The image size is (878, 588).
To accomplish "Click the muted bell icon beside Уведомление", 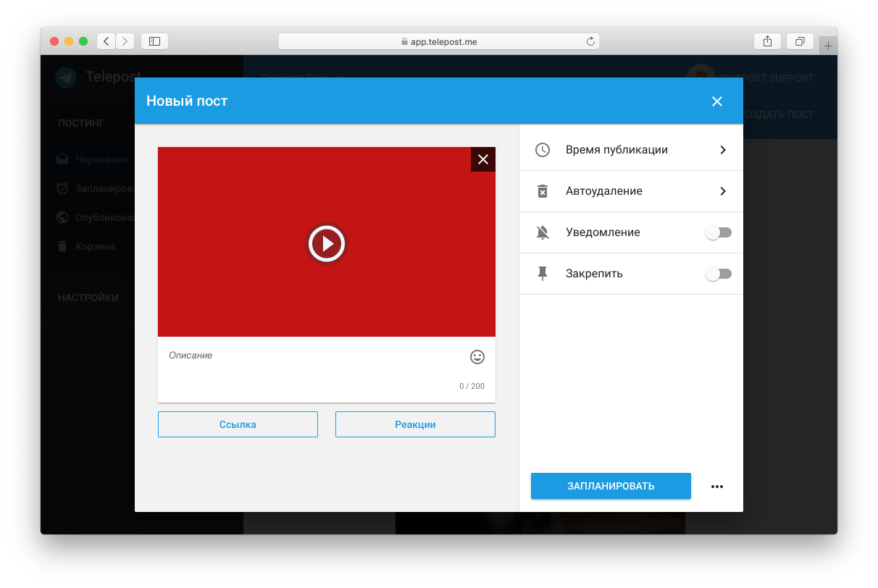I will click(x=543, y=232).
